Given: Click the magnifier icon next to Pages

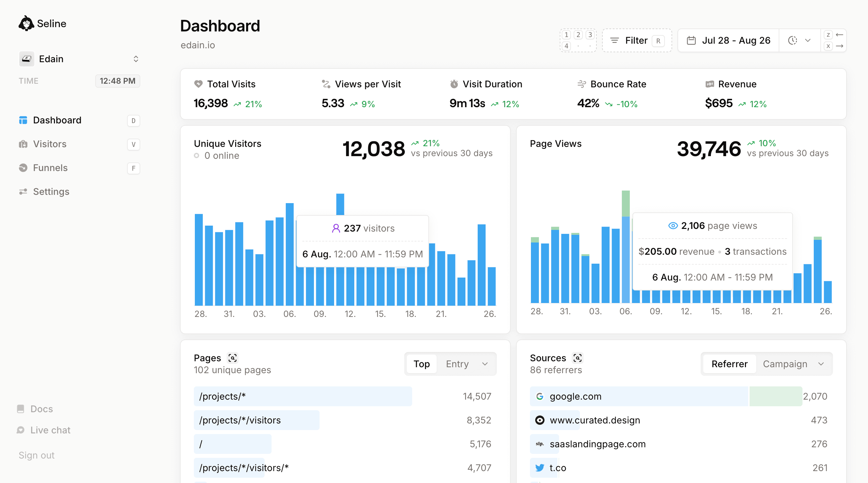Looking at the screenshot, I should [233, 358].
